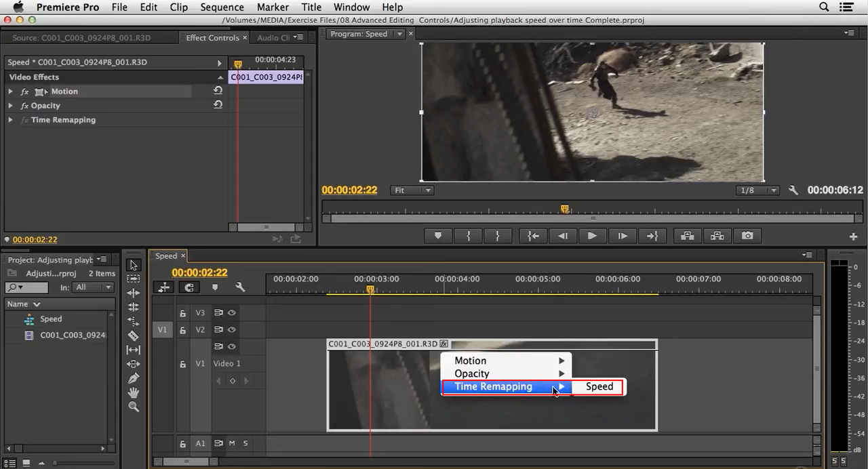Click Go to Out point
The image size is (868, 469).
(x=652, y=236)
